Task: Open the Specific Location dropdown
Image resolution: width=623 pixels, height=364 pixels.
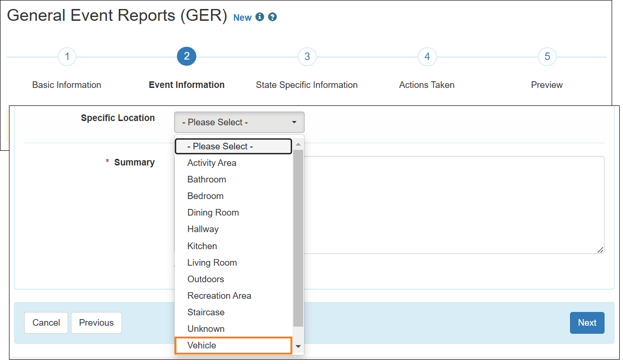Action: 239,122
